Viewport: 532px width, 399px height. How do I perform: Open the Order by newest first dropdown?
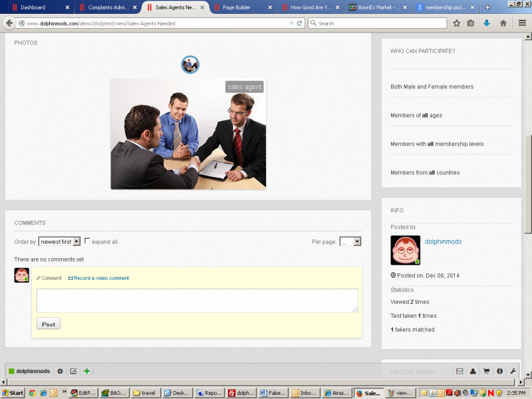(59, 241)
